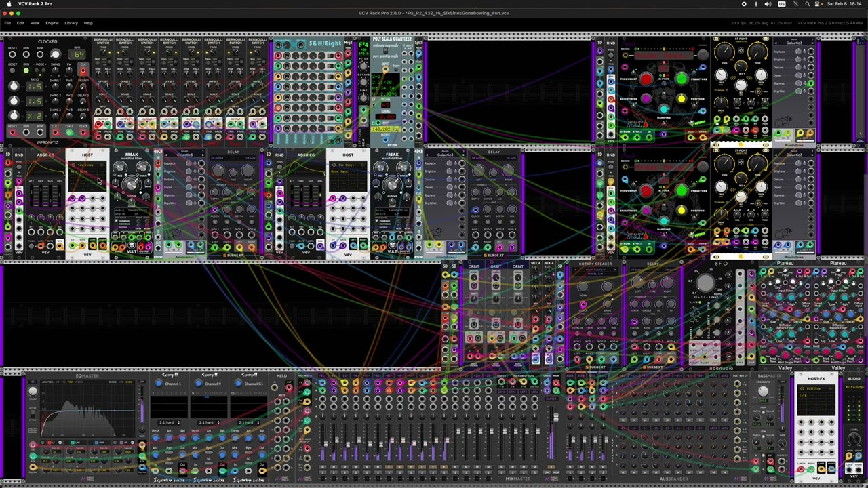The image size is (868, 488).
Task: Click the yellow POSITION knob on upper resonator
Action: 681,99
